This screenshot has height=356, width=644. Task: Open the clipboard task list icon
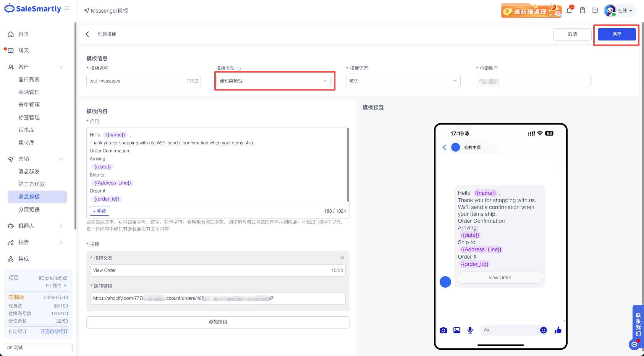coord(583,10)
